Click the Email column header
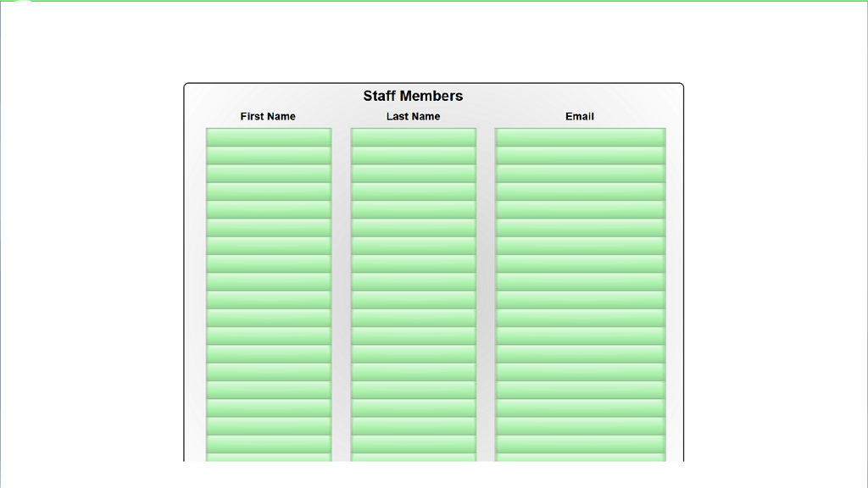The width and height of the screenshot is (868, 488). pos(580,116)
